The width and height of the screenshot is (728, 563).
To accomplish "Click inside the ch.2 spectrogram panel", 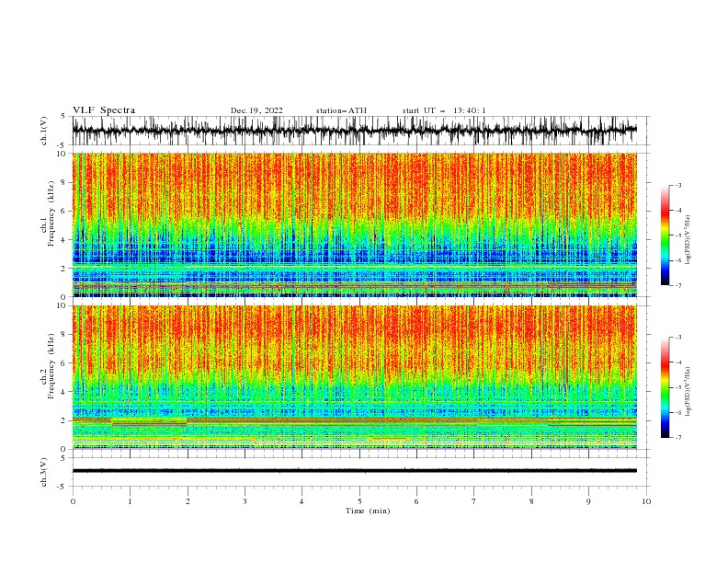I will (x=354, y=377).
